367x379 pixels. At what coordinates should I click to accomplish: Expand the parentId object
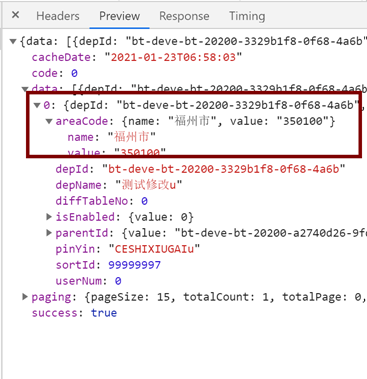point(49,233)
